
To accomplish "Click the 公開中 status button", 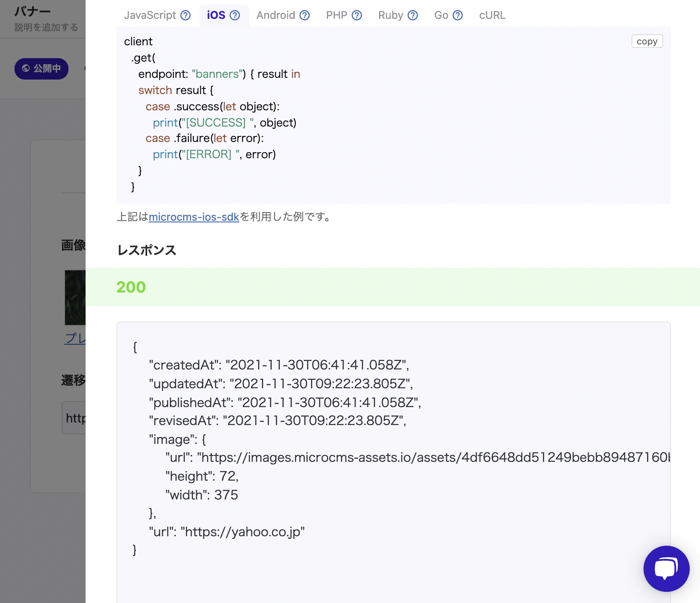I will click(x=42, y=68).
